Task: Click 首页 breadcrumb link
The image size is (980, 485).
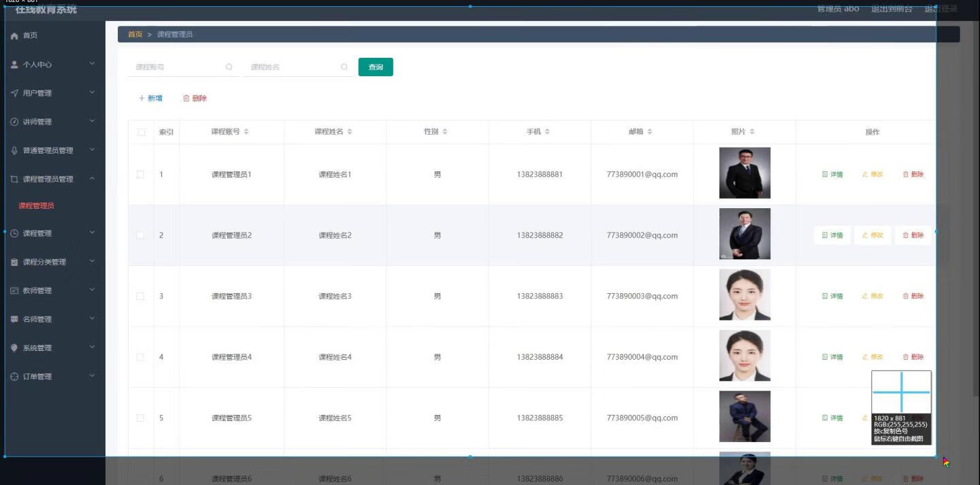Action: [135, 34]
